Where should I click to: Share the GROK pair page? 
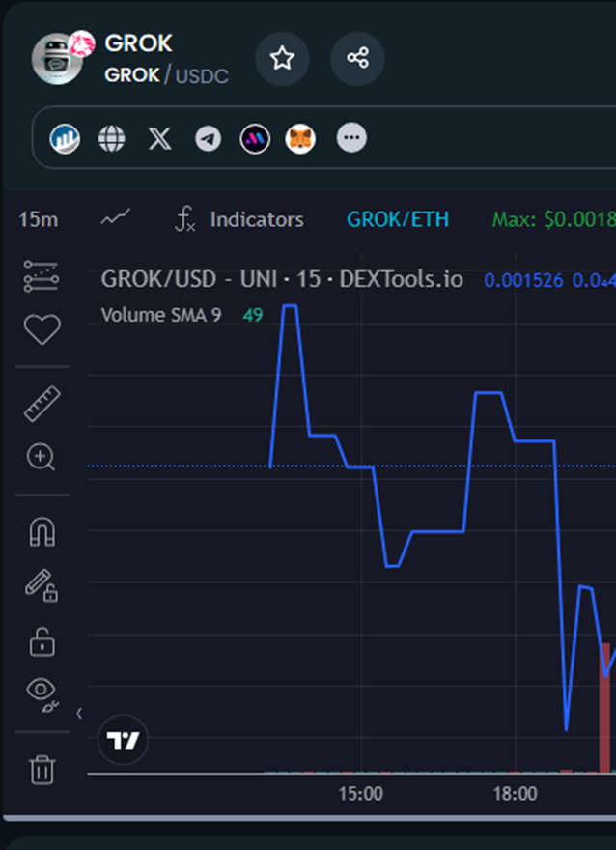[x=357, y=58]
